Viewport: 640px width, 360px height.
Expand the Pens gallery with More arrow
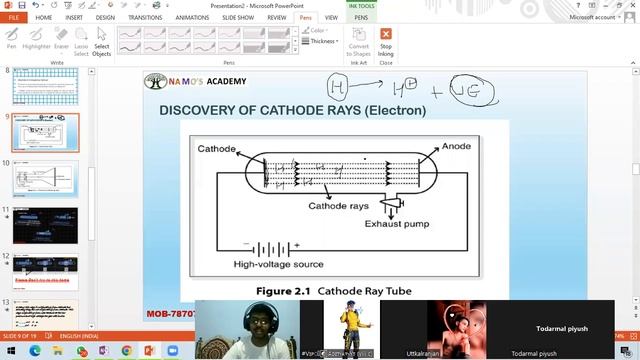295,50
